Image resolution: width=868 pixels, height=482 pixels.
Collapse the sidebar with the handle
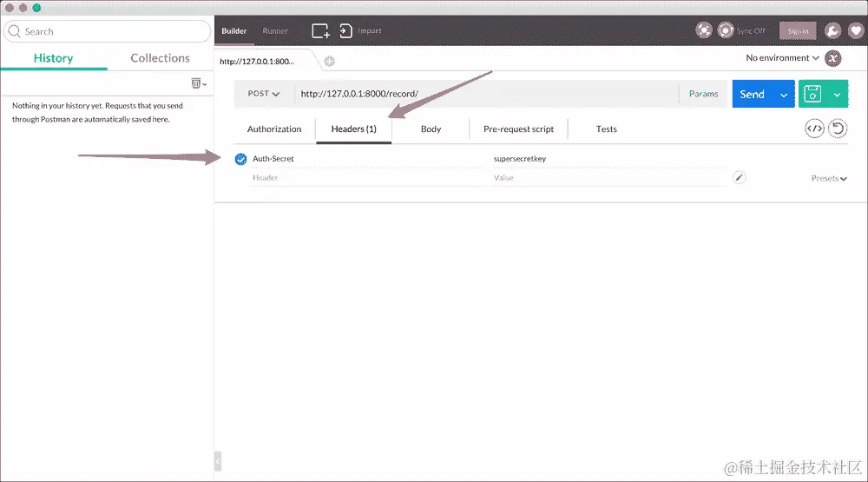pyautogui.click(x=218, y=461)
